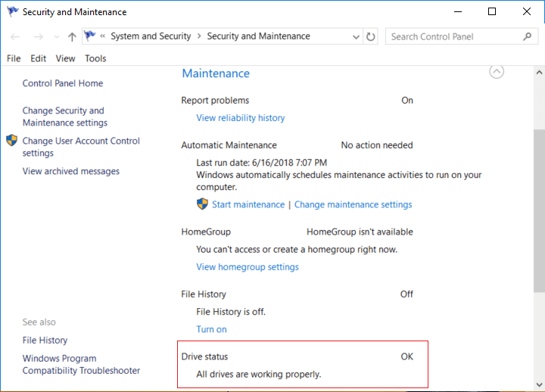This screenshot has width=545, height=392.
Task: Expand address bar history dropdown
Action: point(356,36)
